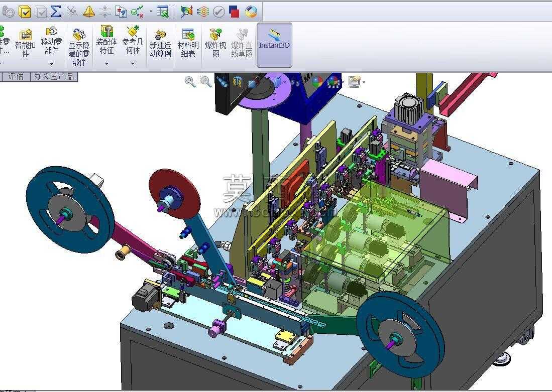Click 移动零部件 move component button
The width and height of the screenshot is (552, 392).
tap(51, 41)
